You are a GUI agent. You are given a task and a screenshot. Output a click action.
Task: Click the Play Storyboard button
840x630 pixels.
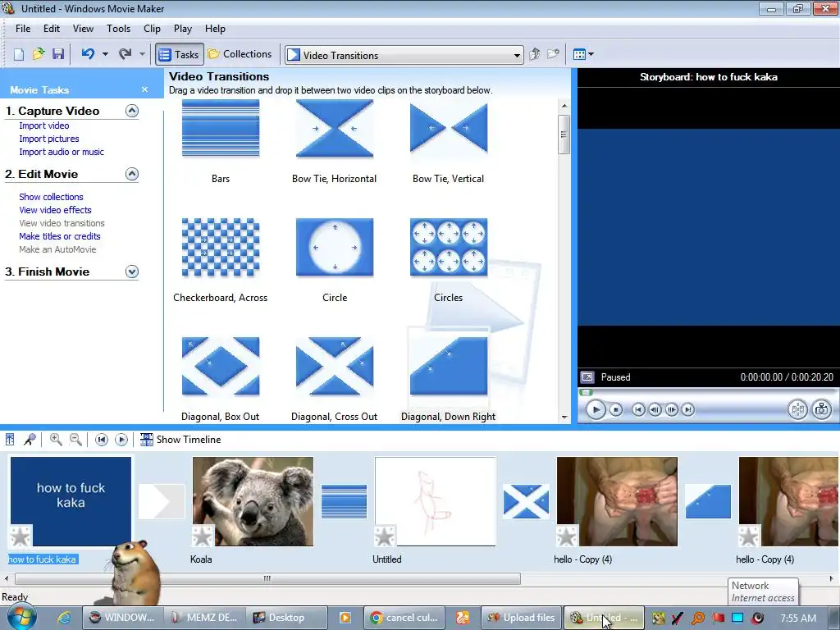tap(121, 440)
